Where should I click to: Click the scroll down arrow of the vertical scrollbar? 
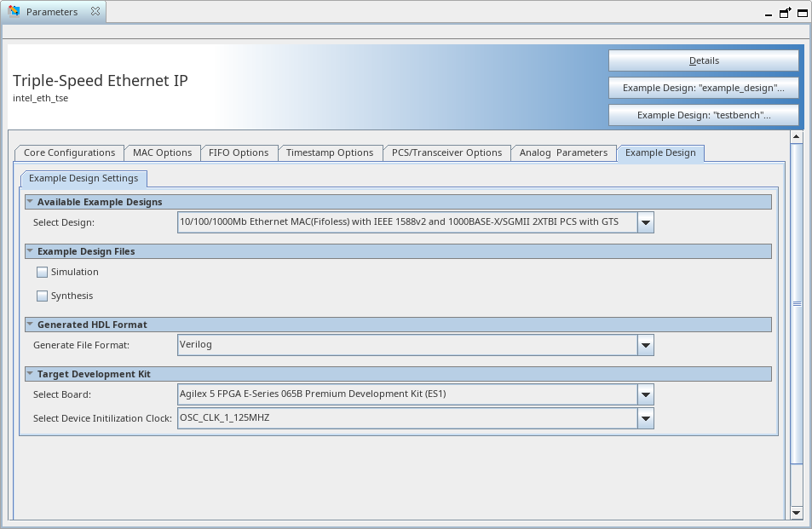click(x=797, y=513)
